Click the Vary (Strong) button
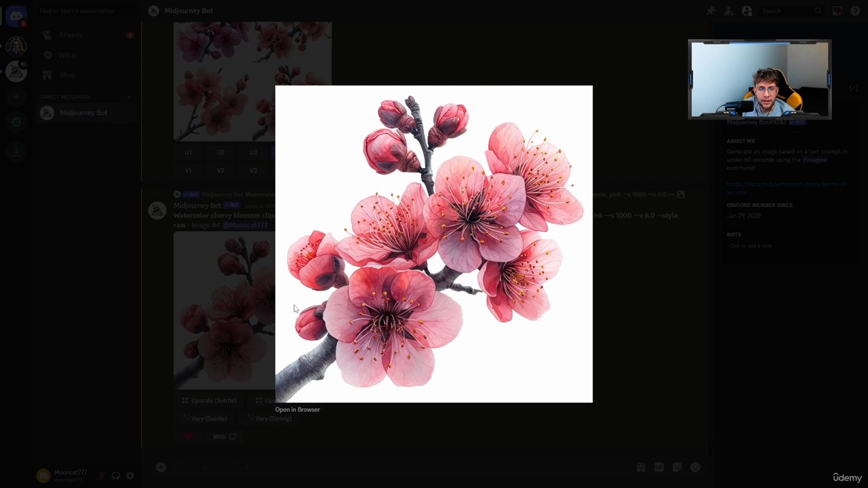Viewport: 868px width, 488px height. point(269,419)
